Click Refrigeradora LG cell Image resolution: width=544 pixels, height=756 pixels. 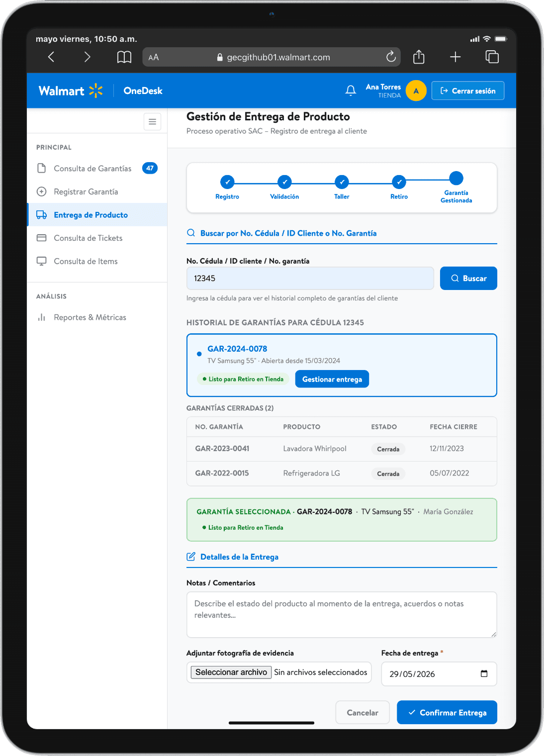(x=312, y=473)
